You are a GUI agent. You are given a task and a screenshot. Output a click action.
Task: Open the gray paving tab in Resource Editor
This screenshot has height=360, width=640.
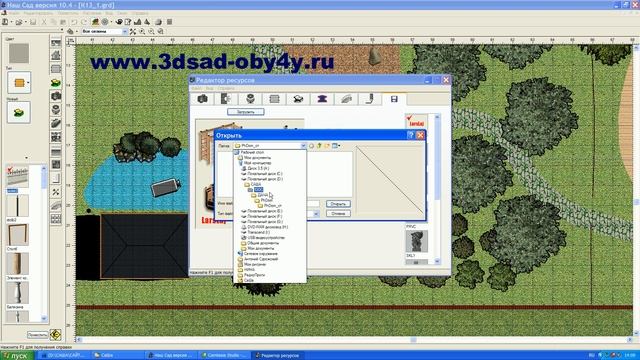pyautogui.click(x=346, y=99)
